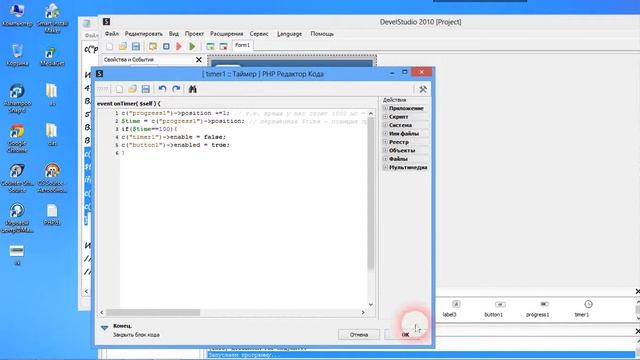Click the add form icon with green arrow
This screenshot has width=640, height=360.
point(210,47)
